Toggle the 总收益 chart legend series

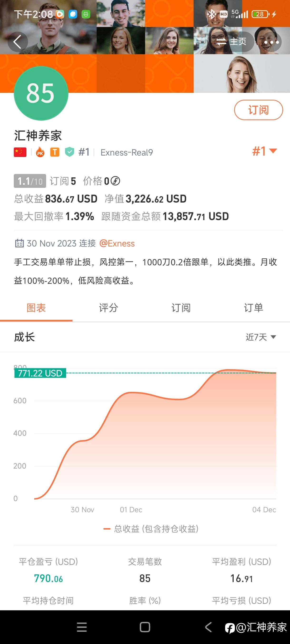[151, 529]
